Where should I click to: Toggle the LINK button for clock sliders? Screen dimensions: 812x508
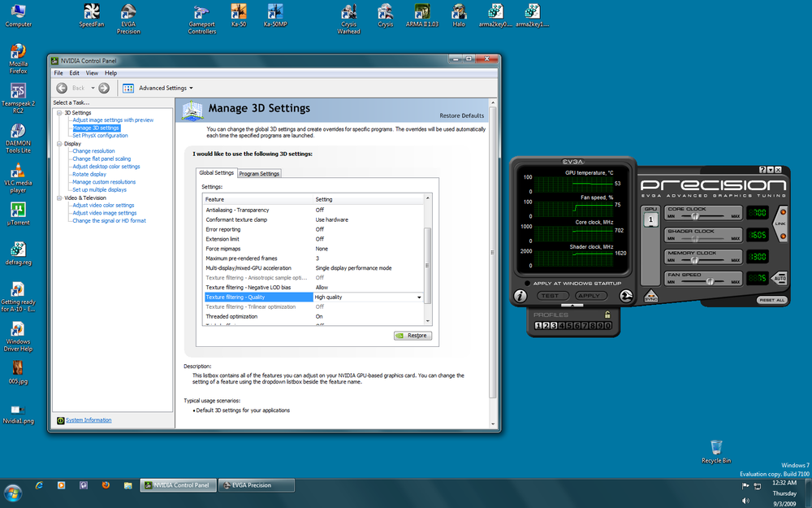(x=782, y=224)
